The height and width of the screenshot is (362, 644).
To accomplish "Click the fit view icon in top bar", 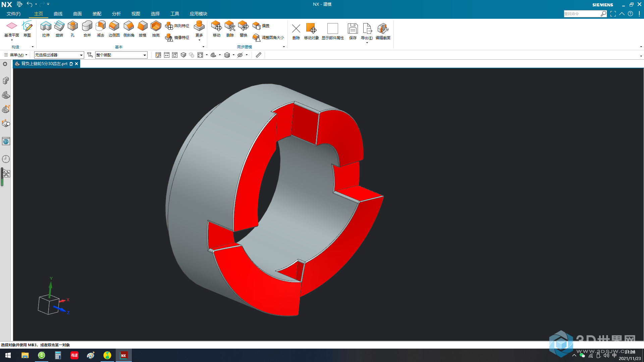I will (x=200, y=55).
